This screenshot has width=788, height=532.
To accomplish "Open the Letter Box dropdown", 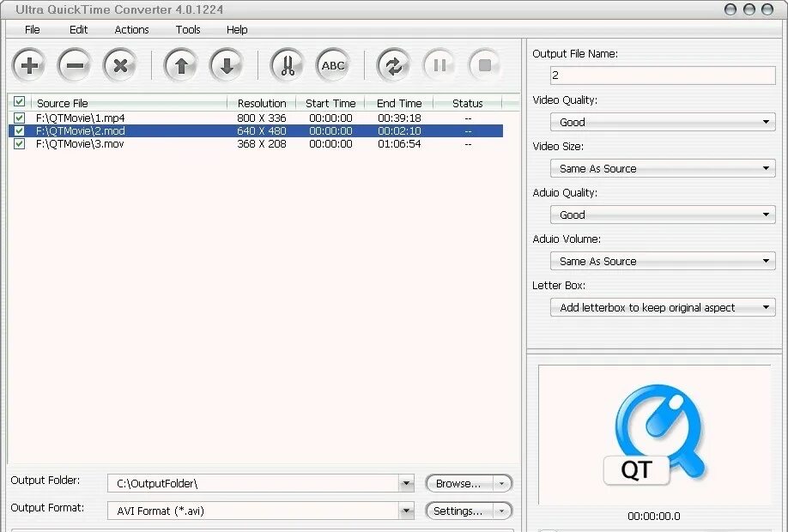I will pos(663,307).
